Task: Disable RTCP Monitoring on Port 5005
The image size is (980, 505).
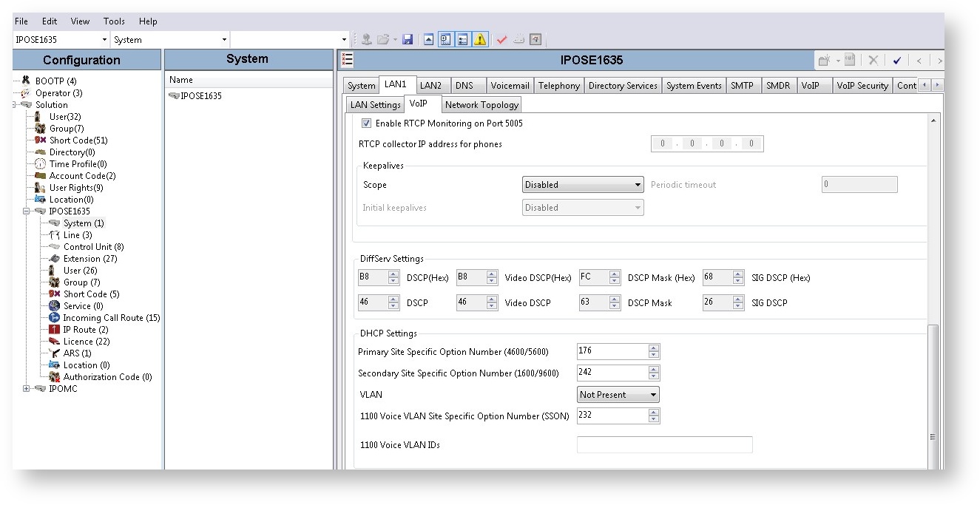Action: pyautogui.click(x=367, y=123)
